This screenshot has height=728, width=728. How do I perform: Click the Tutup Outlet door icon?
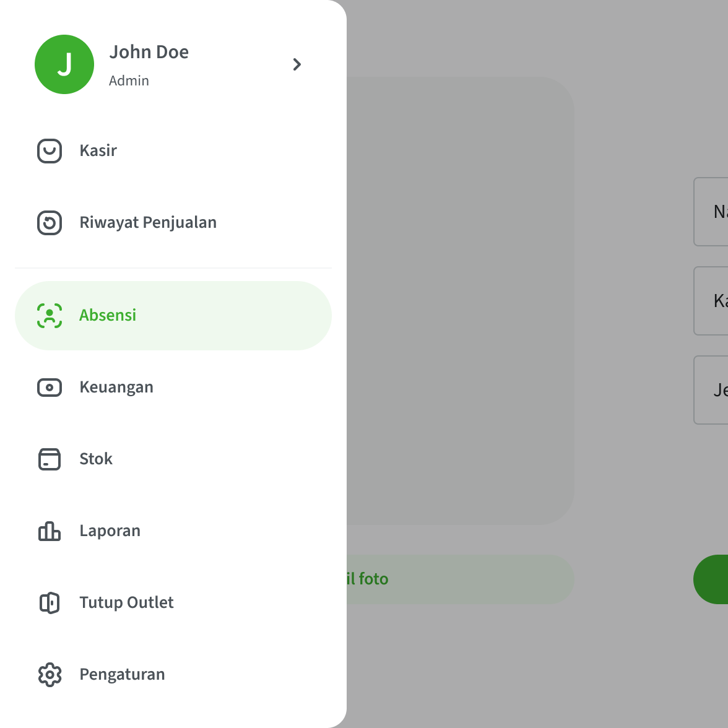click(50, 603)
